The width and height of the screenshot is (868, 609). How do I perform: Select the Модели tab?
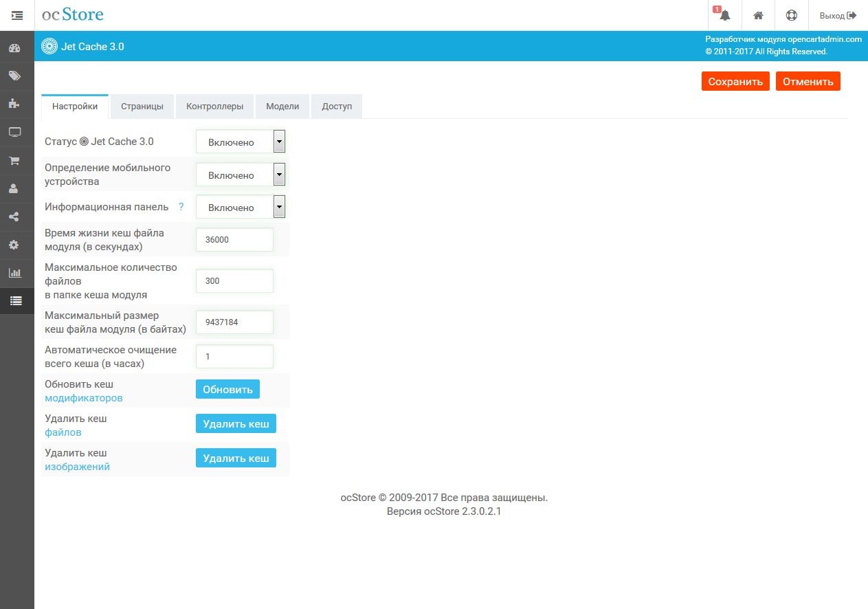(282, 106)
